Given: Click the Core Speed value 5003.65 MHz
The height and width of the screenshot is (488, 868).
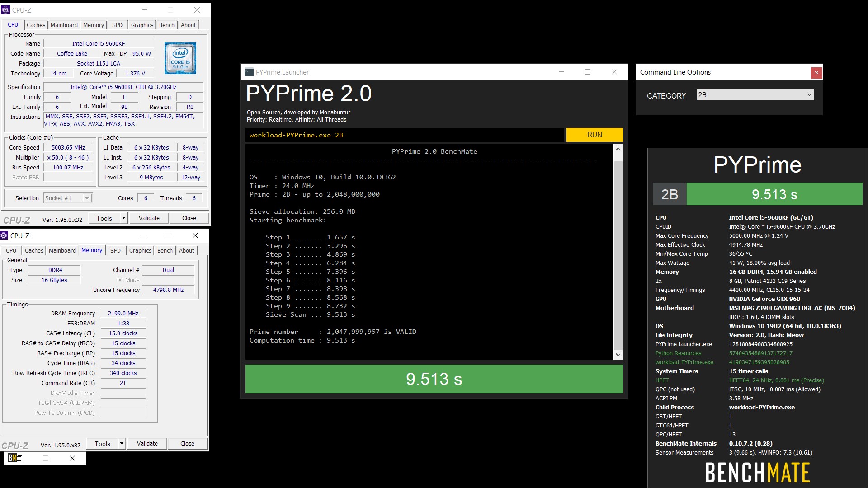Looking at the screenshot, I should (x=68, y=148).
